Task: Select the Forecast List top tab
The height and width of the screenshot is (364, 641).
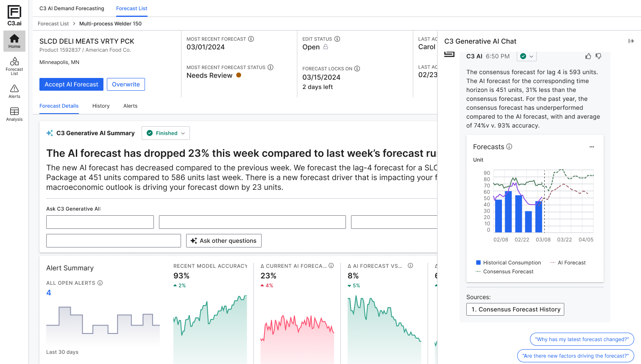Action: pos(132,8)
